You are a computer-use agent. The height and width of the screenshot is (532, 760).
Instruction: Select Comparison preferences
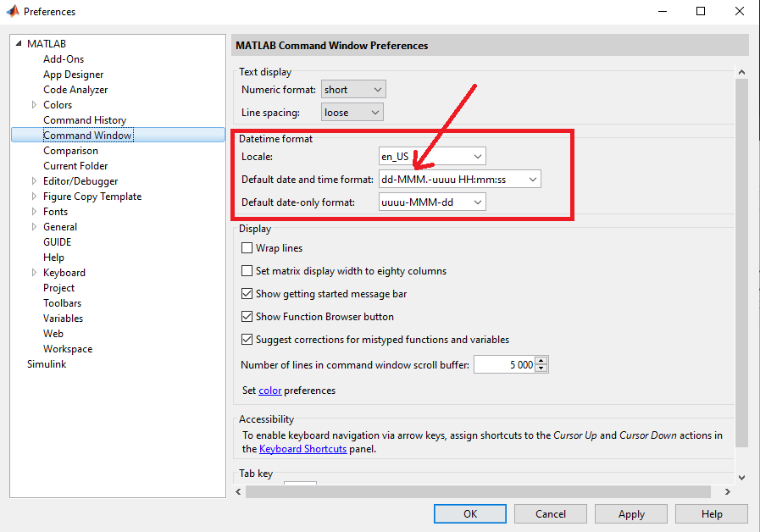click(x=71, y=150)
